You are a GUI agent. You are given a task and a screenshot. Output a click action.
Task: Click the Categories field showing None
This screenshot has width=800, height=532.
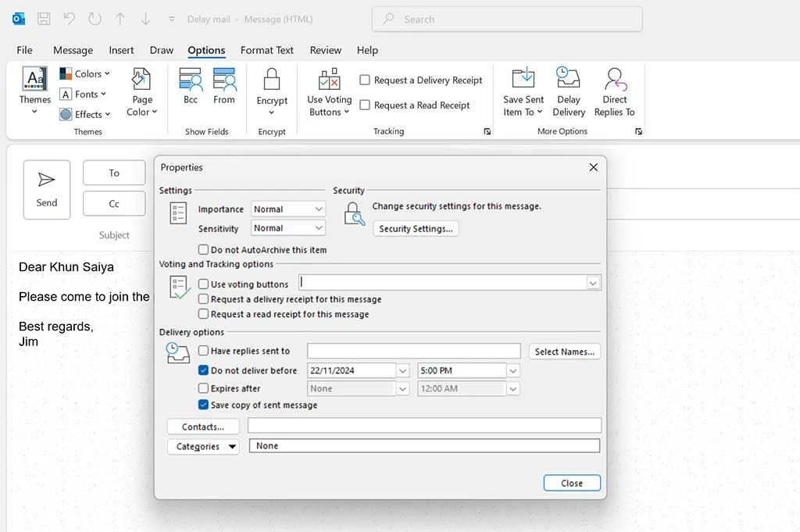424,446
